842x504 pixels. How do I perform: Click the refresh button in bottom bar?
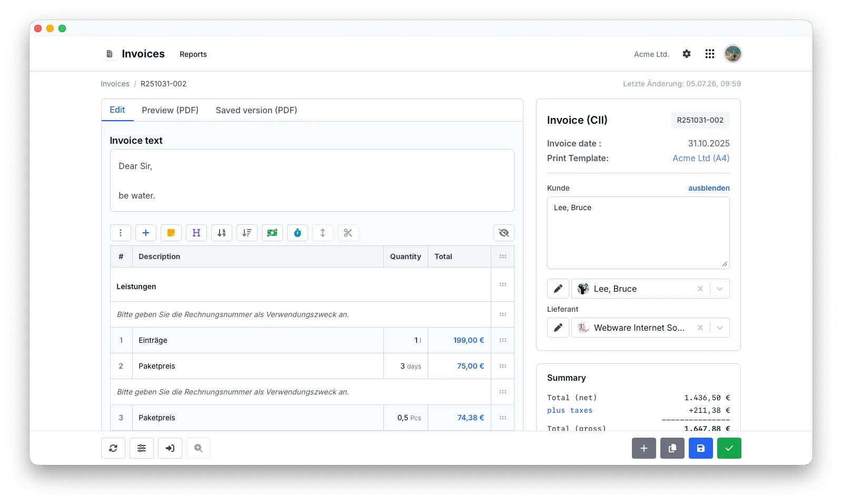[x=113, y=448]
